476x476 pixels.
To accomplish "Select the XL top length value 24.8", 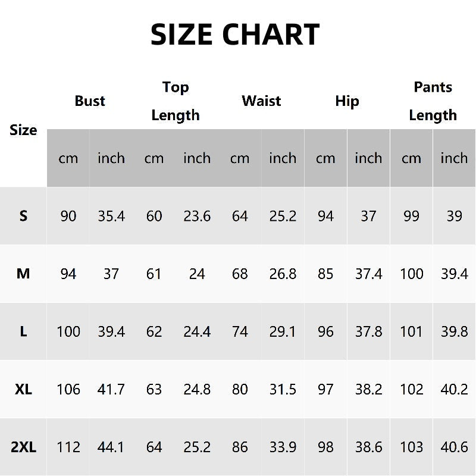I will (197, 389).
